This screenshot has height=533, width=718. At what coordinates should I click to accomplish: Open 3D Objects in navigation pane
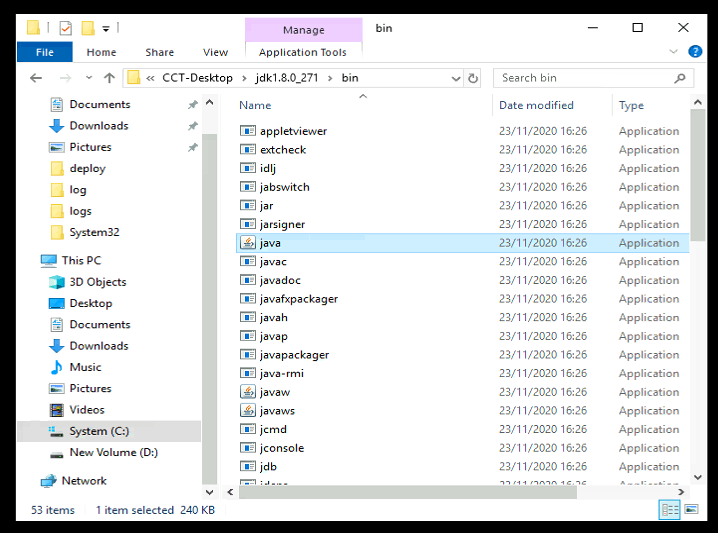pyautogui.click(x=98, y=282)
